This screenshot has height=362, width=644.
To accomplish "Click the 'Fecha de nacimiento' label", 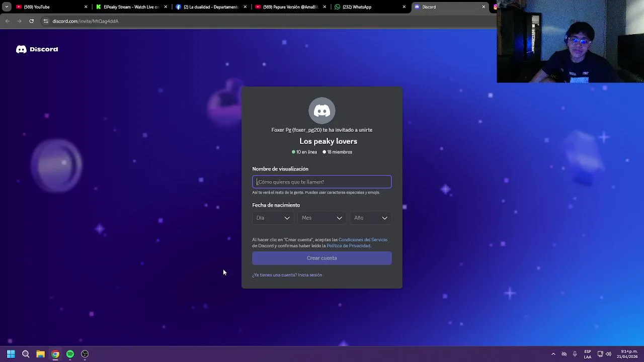I will coord(276,205).
